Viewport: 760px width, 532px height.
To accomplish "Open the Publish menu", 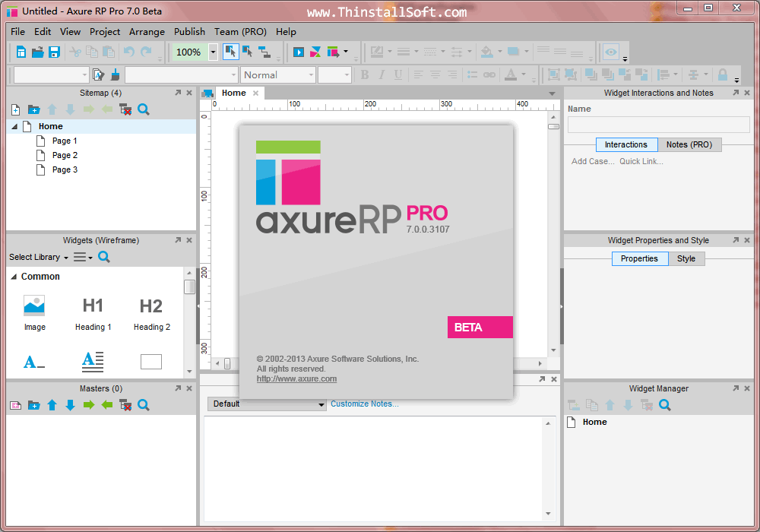I will 189,32.
